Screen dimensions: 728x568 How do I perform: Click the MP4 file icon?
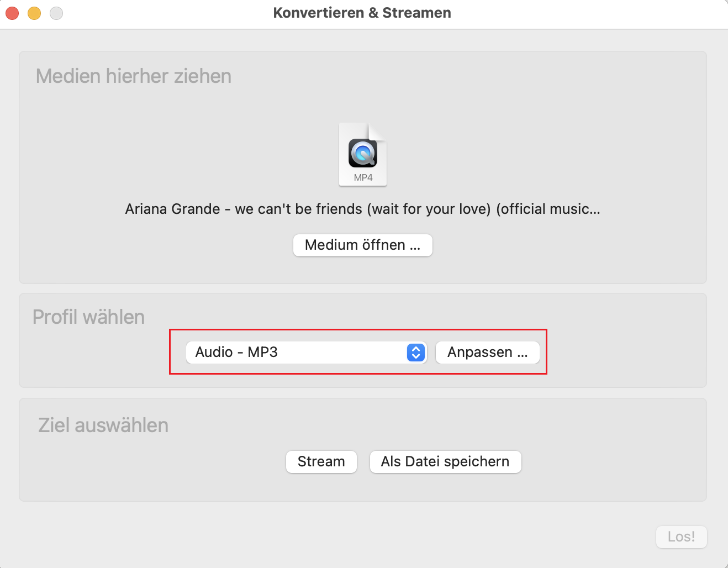click(x=363, y=152)
